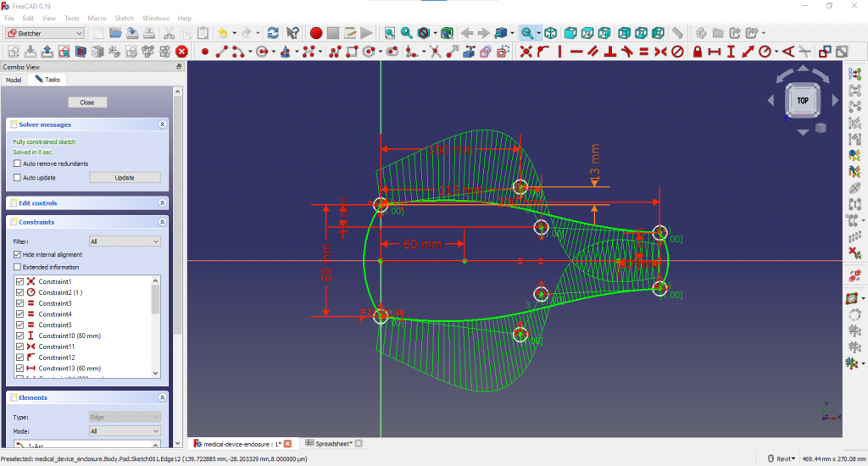Open the Sketch menu

(x=124, y=18)
